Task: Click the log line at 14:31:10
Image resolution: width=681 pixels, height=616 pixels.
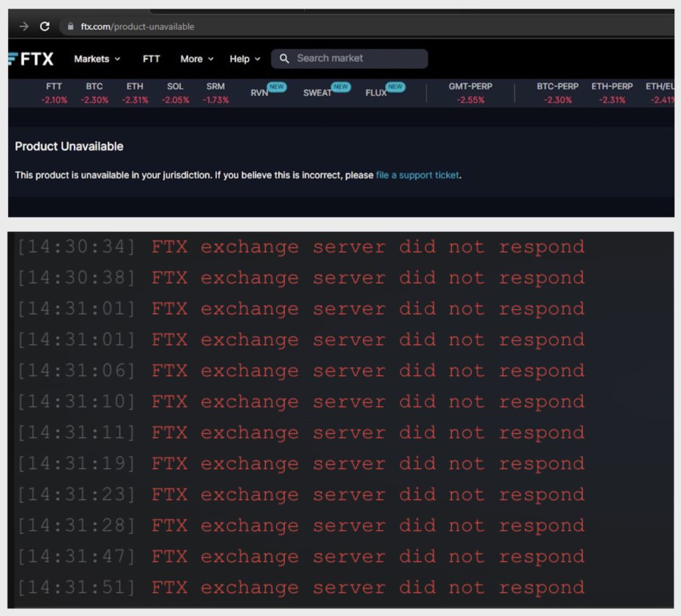Action: [301, 402]
